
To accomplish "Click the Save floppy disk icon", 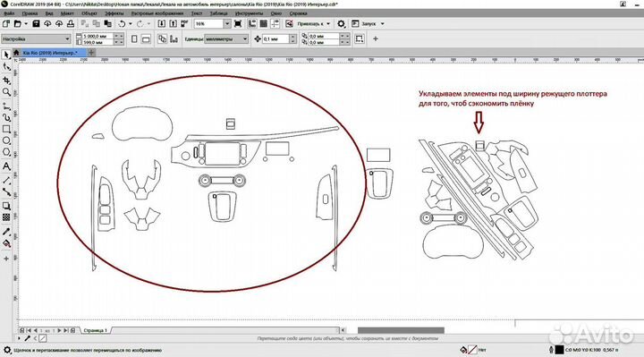I will (36, 24).
